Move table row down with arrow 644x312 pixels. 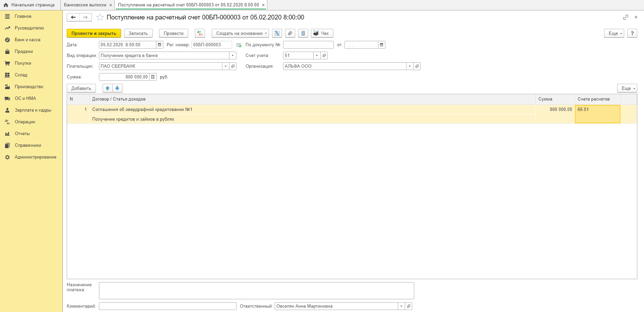point(117,88)
